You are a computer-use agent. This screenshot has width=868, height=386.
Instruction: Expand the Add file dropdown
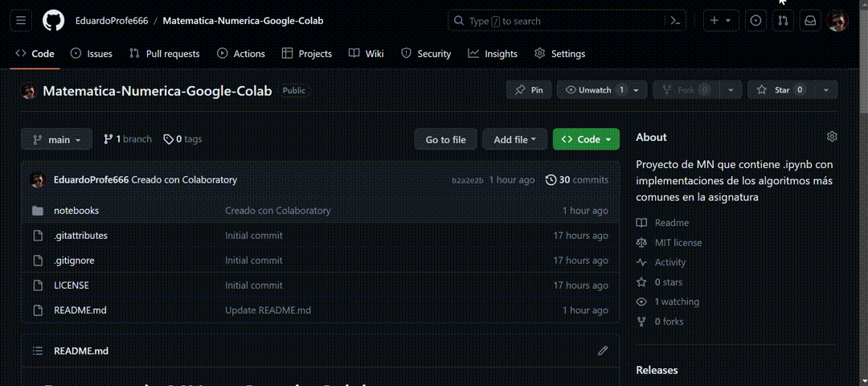pos(515,140)
